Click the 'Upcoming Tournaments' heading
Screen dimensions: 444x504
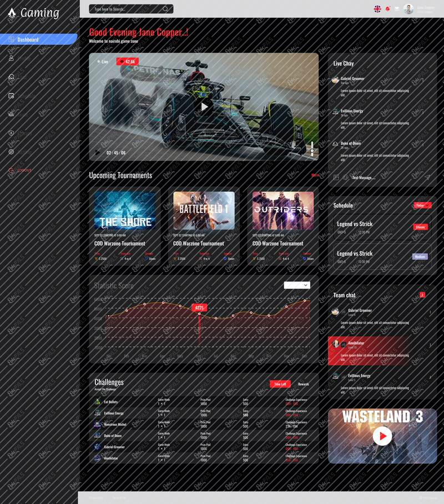point(120,175)
